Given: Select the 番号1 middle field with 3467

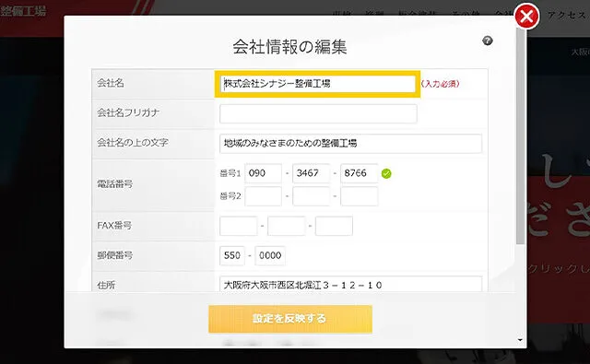Looking at the screenshot, I should pyautogui.click(x=311, y=173).
